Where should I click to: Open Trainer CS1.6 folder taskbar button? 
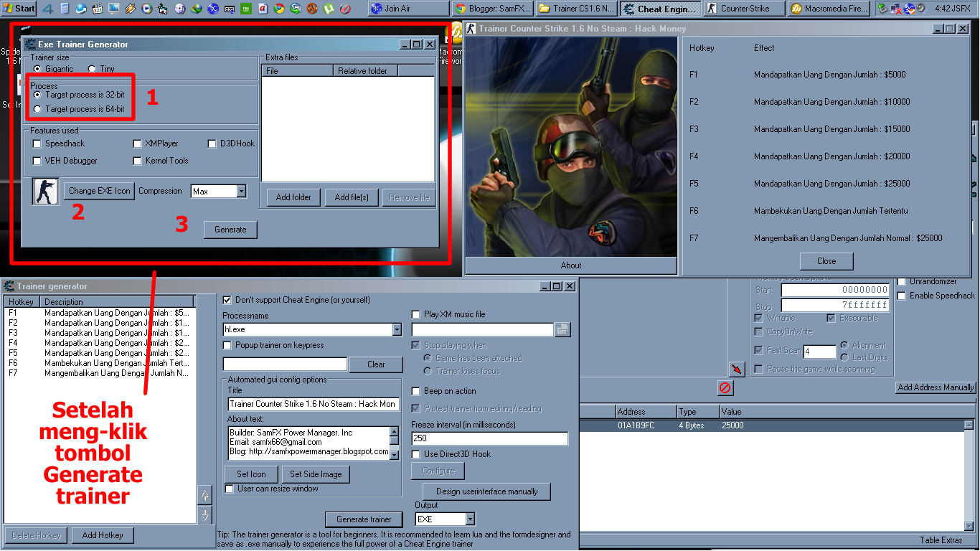[578, 9]
